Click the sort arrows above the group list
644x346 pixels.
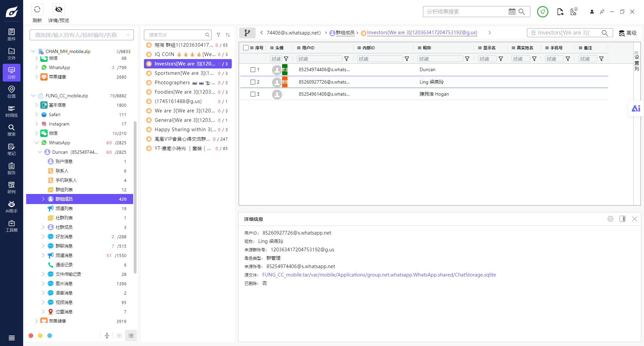pos(228,35)
